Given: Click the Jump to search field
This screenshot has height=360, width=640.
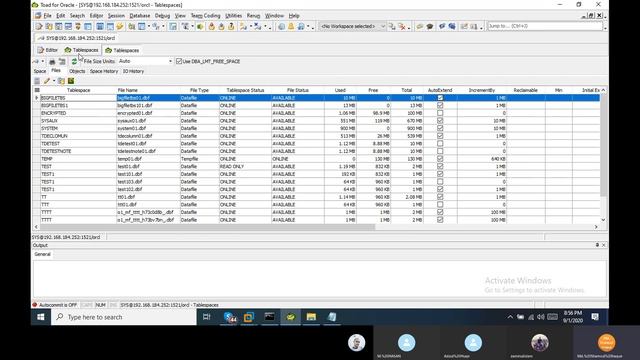Looking at the screenshot, I should [544, 26].
